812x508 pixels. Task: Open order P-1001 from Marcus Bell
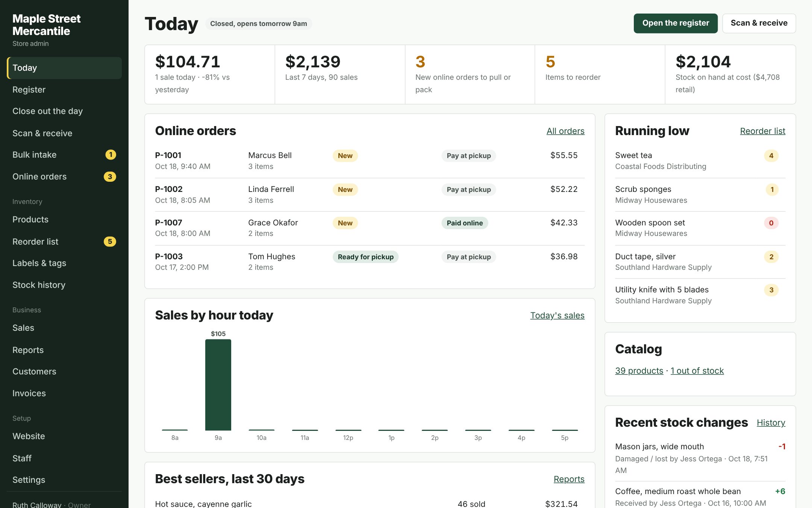click(370, 161)
